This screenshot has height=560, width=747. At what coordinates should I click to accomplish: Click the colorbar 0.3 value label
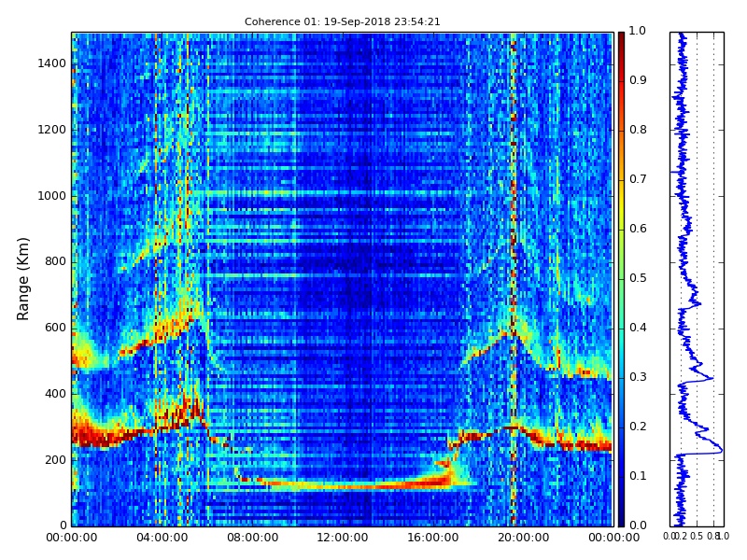tap(638, 377)
